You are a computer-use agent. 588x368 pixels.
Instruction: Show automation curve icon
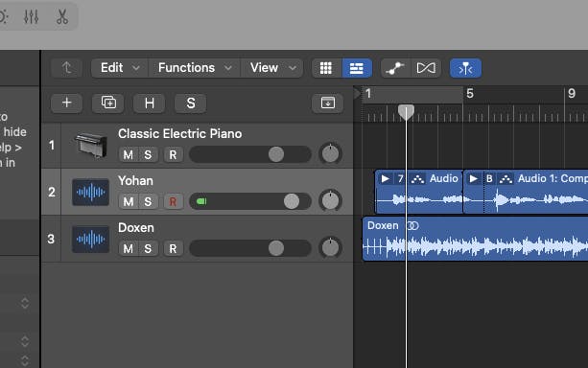click(x=395, y=68)
